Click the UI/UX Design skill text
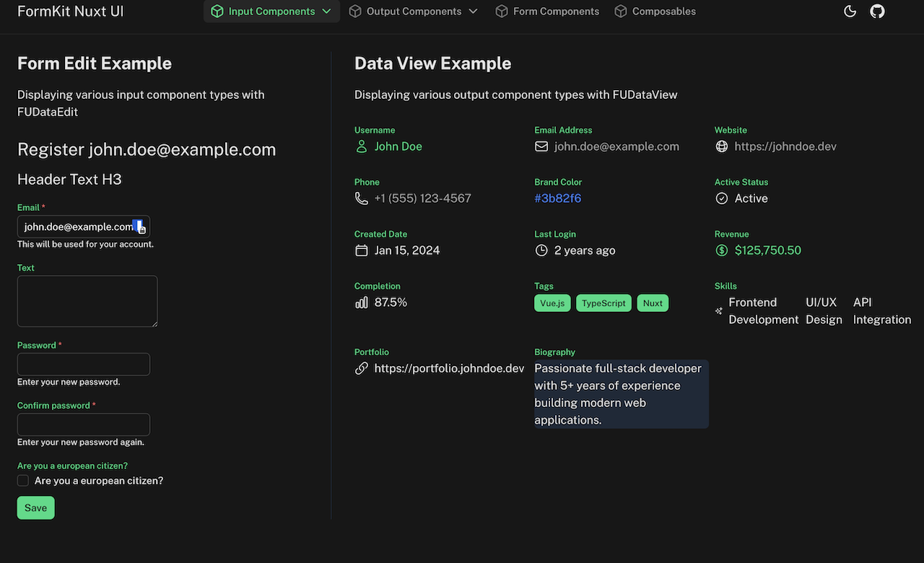Image resolution: width=924 pixels, height=563 pixels. point(824,311)
